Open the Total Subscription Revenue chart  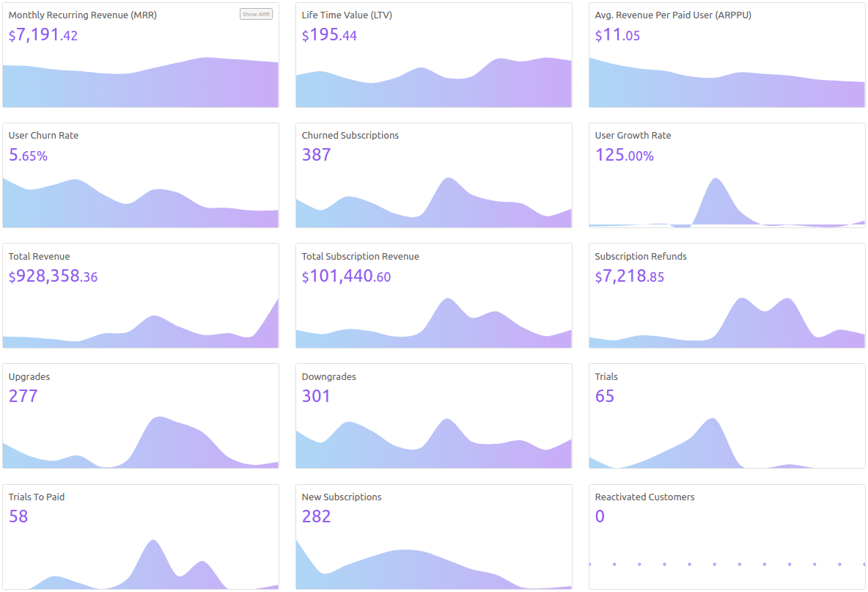click(433, 323)
